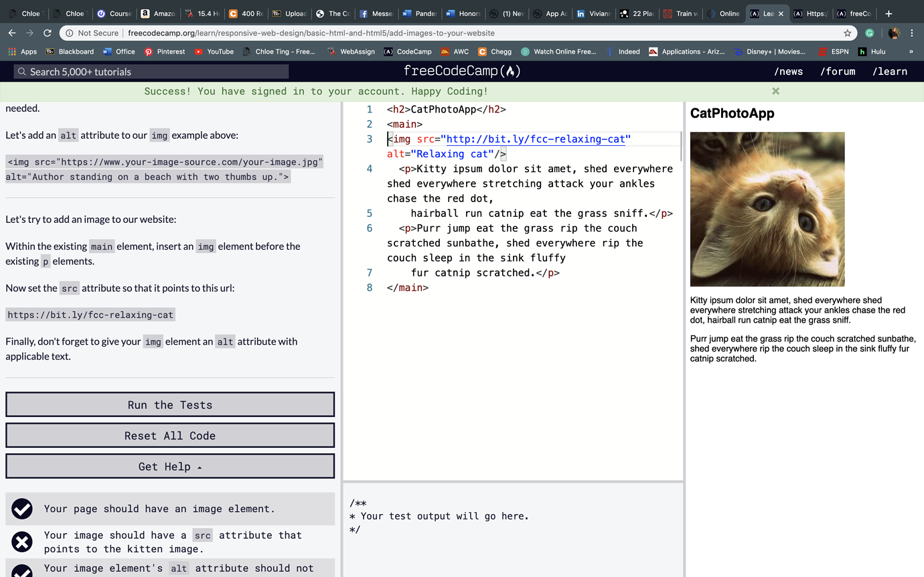Click Reset All Code
Viewport: 924px width, 577px height.
pos(169,435)
